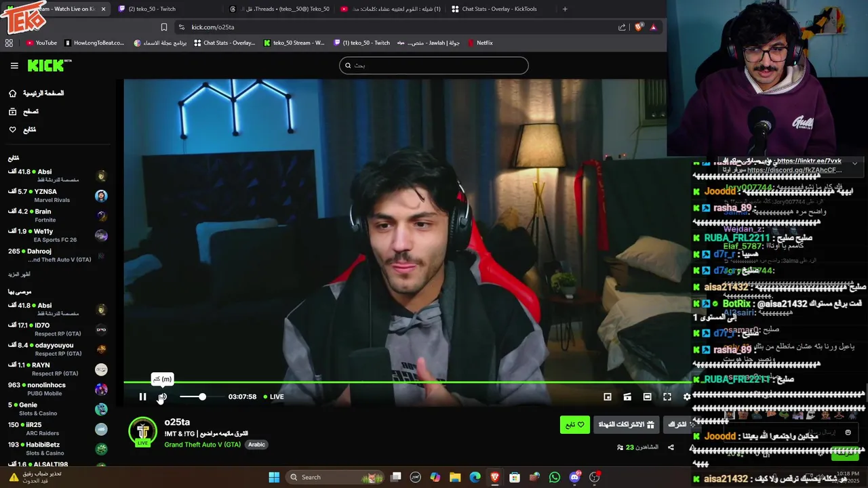Switch to the YouTube video tab
The height and width of the screenshot is (488, 868).
click(390, 9)
